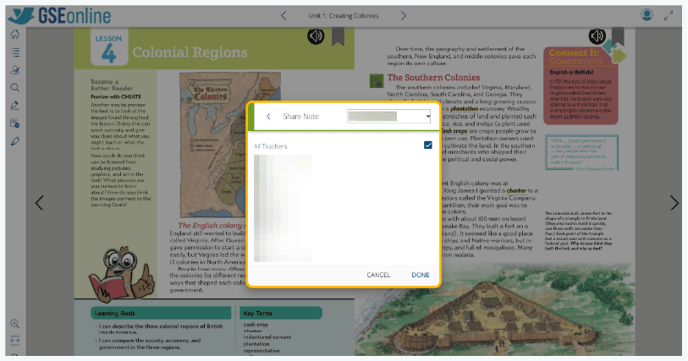The width and height of the screenshot is (688, 361).
Task: Zoom in using the magnifier plus icon
Action: (15, 324)
